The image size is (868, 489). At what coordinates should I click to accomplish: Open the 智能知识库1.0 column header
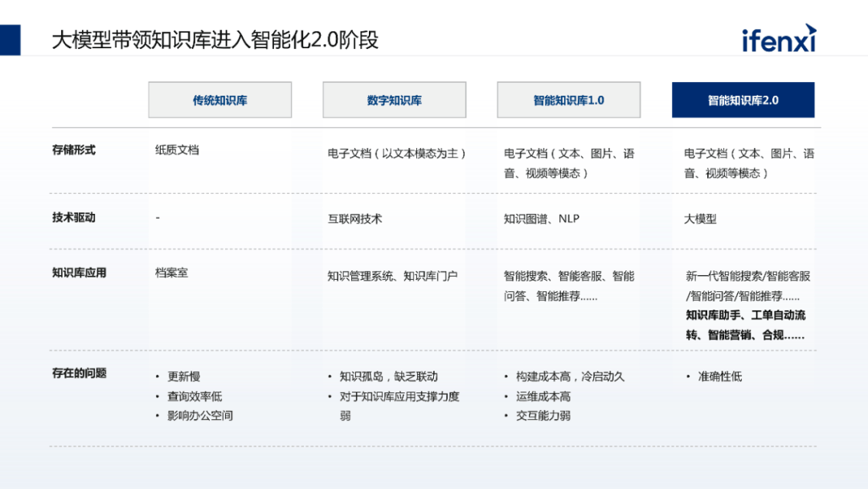point(568,101)
